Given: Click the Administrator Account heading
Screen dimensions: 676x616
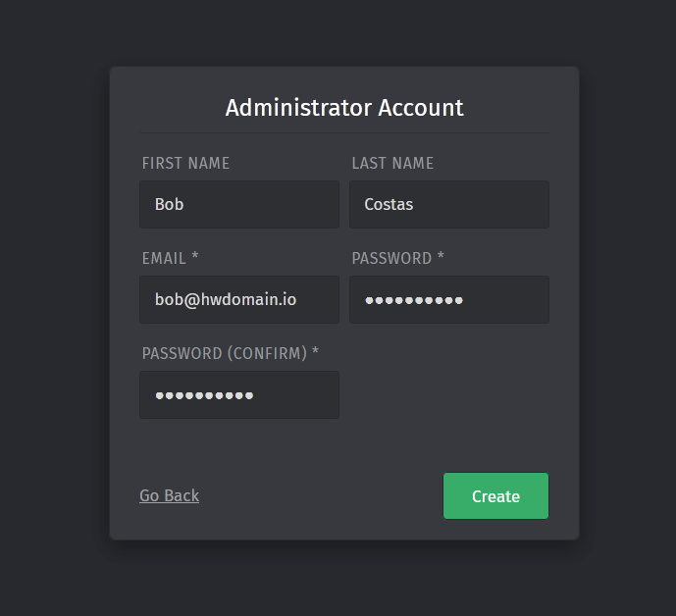Looking at the screenshot, I should [x=344, y=107].
